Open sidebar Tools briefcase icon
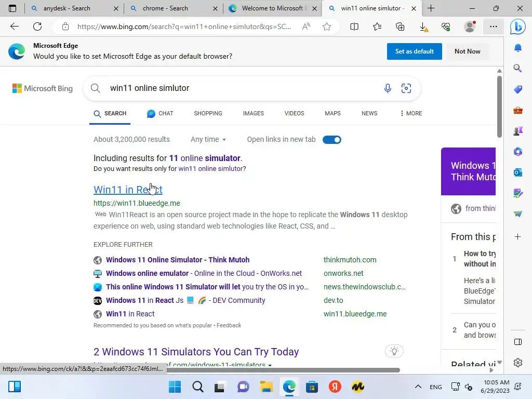 [x=518, y=110]
